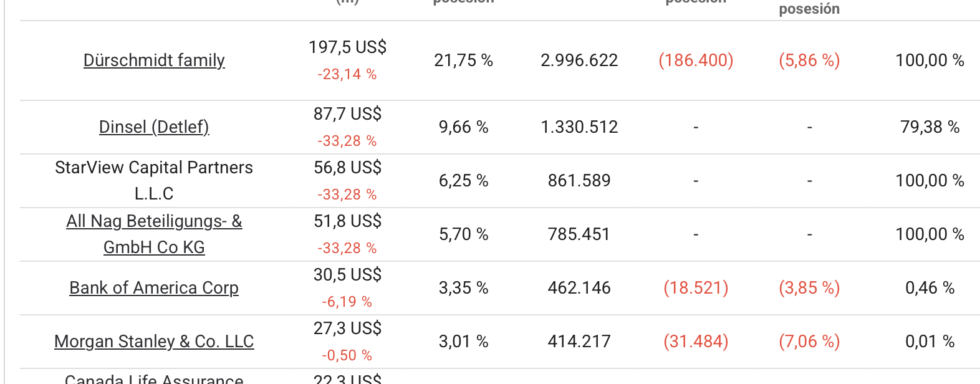Select the 79,38 % portfolio percentage
The image size is (980, 384).
pos(930,127)
